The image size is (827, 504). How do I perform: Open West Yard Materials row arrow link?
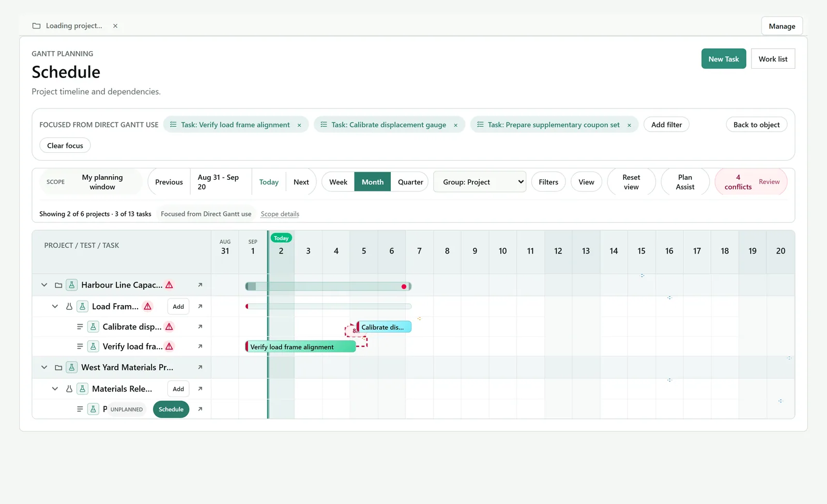200,368
